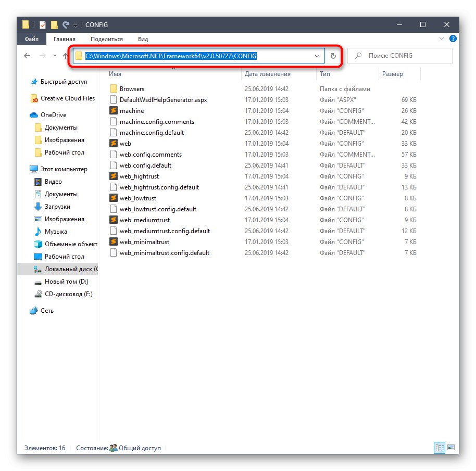The image size is (476, 471).
Task: Open Рабочий стол under Этот компьютер
Action: [59, 257]
